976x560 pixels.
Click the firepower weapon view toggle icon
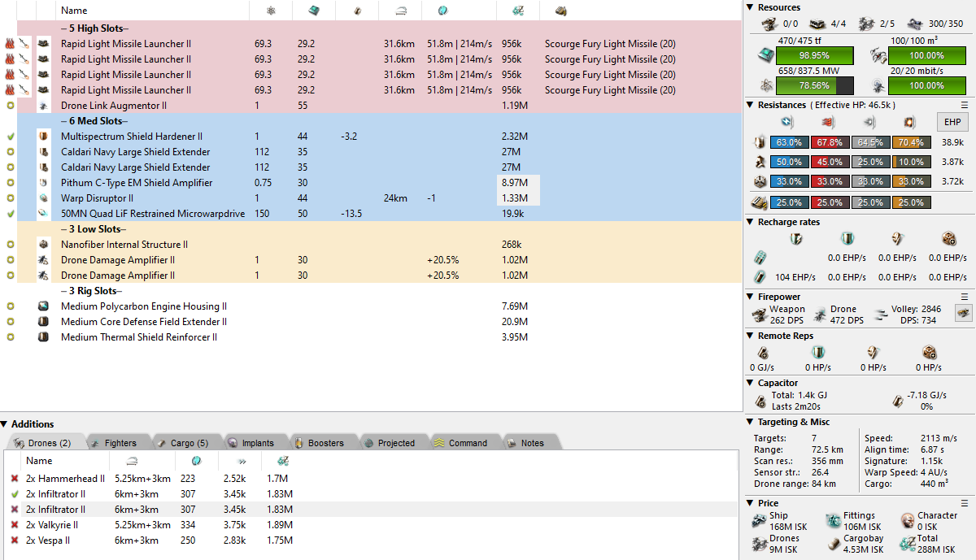(963, 313)
